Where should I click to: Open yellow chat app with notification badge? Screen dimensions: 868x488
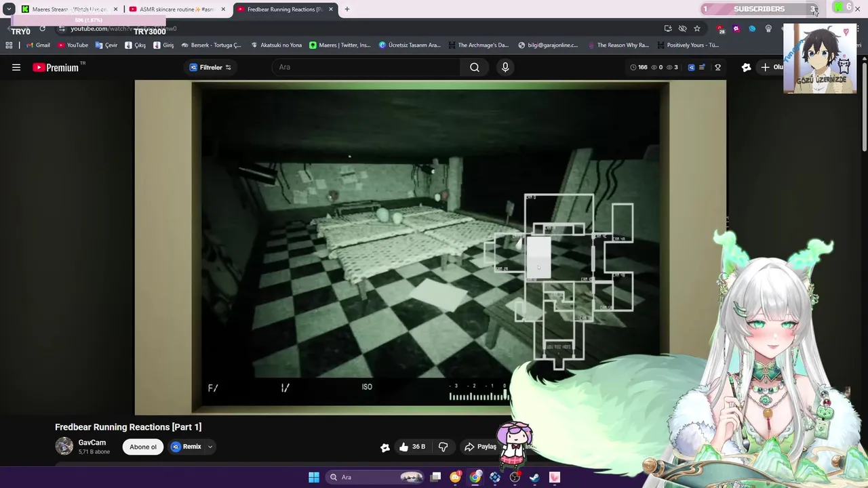(456, 477)
